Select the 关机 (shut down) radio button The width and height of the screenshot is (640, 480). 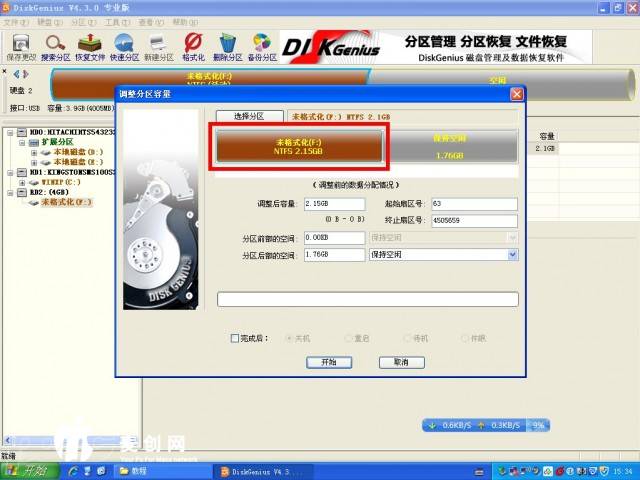point(291,338)
